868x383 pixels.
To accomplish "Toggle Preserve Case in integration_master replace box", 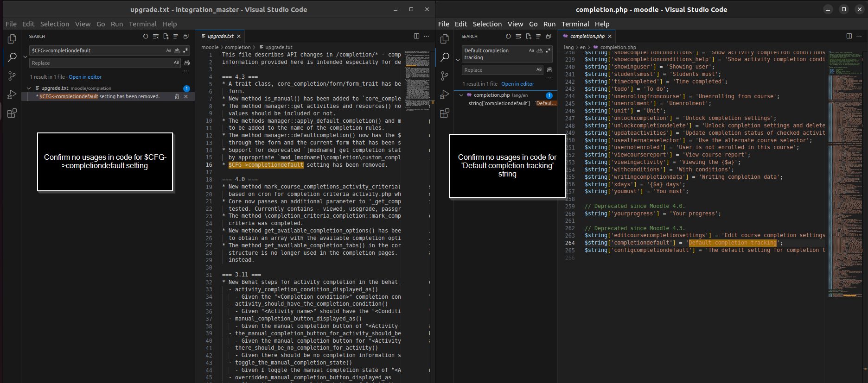I will (176, 63).
